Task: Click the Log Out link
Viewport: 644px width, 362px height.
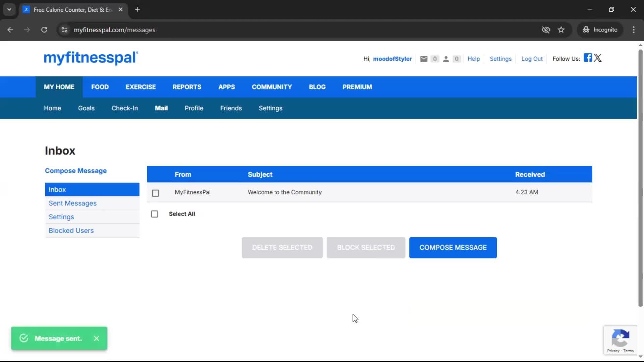Action: [532, 59]
